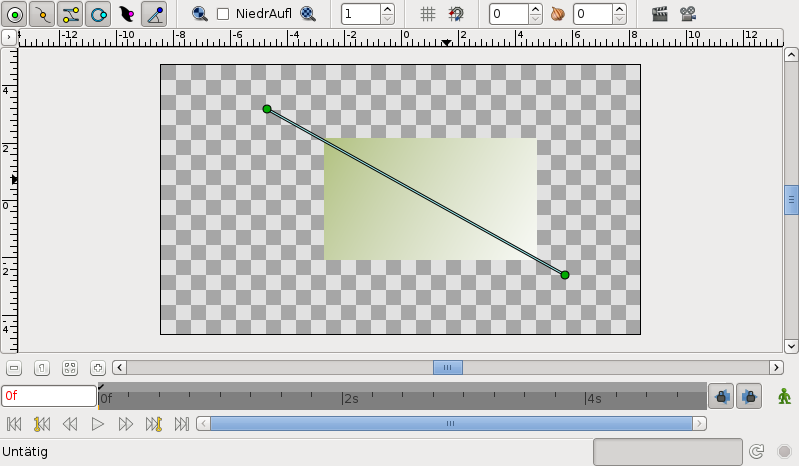
Task: Click the ruler corner menu arrow button
Action: [x=9, y=37]
